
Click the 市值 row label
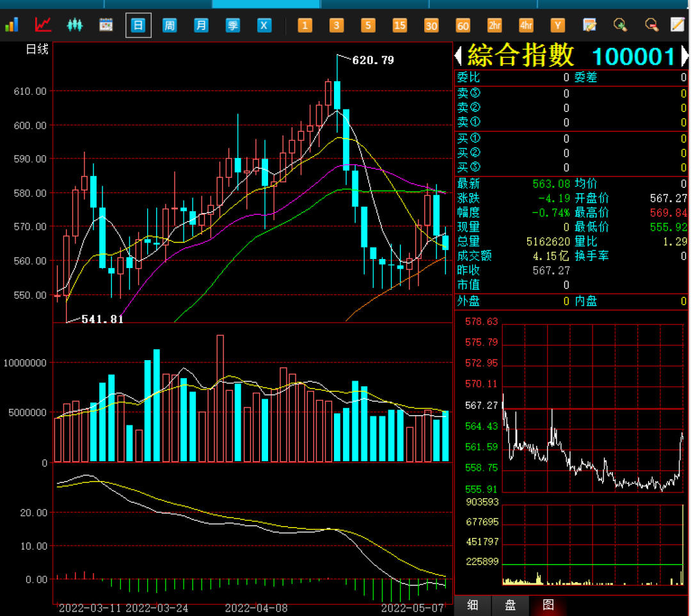(468, 285)
